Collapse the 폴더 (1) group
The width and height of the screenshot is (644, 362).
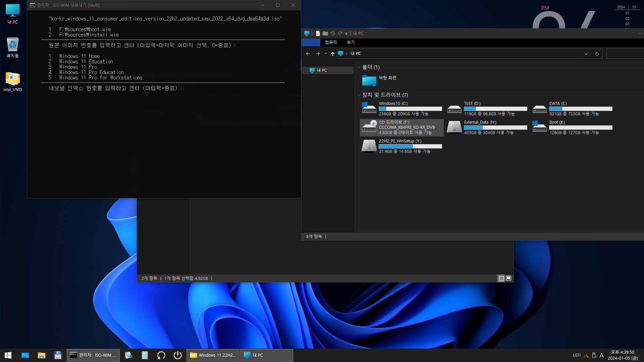click(359, 67)
